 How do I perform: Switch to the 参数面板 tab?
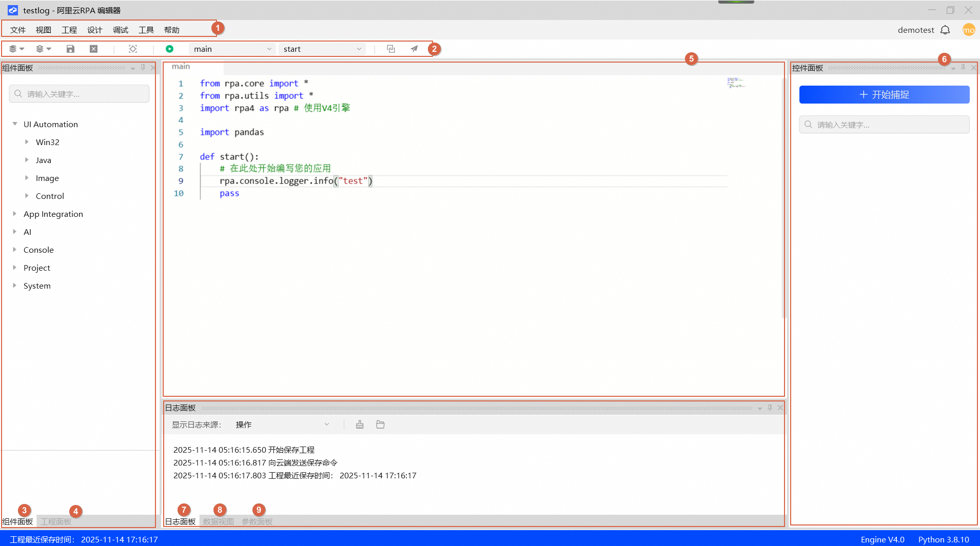click(257, 521)
